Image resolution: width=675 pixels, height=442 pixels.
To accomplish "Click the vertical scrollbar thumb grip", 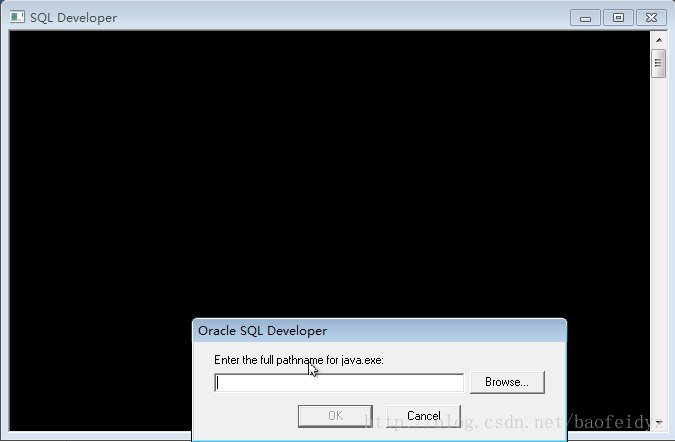I will [x=659, y=63].
